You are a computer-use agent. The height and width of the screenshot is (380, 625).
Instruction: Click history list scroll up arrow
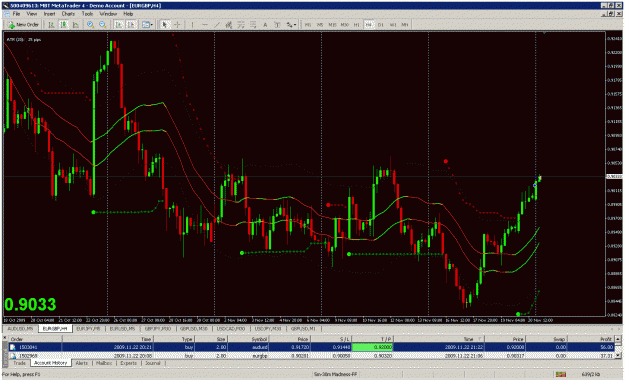(618, 339)
